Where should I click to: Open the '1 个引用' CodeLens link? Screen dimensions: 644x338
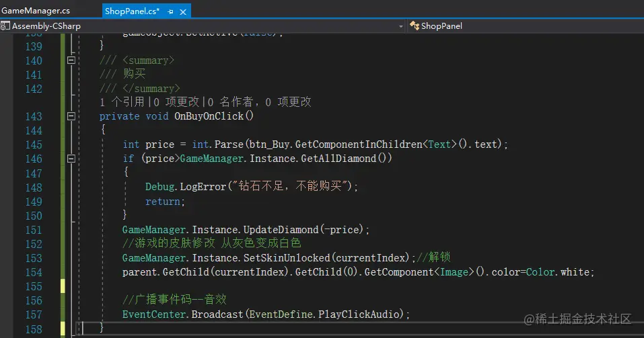click(x=122, y=101)
